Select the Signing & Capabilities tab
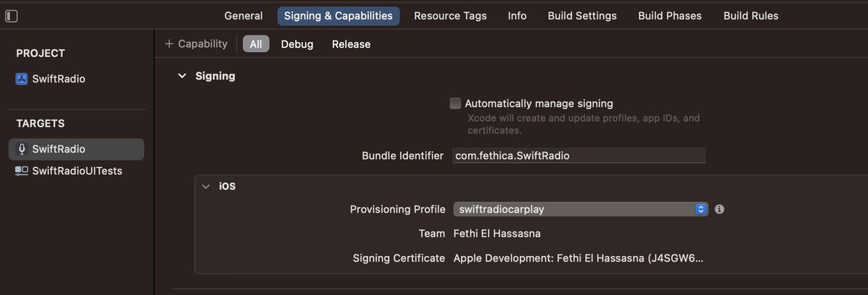868x295 pixels. pos(338,16)
